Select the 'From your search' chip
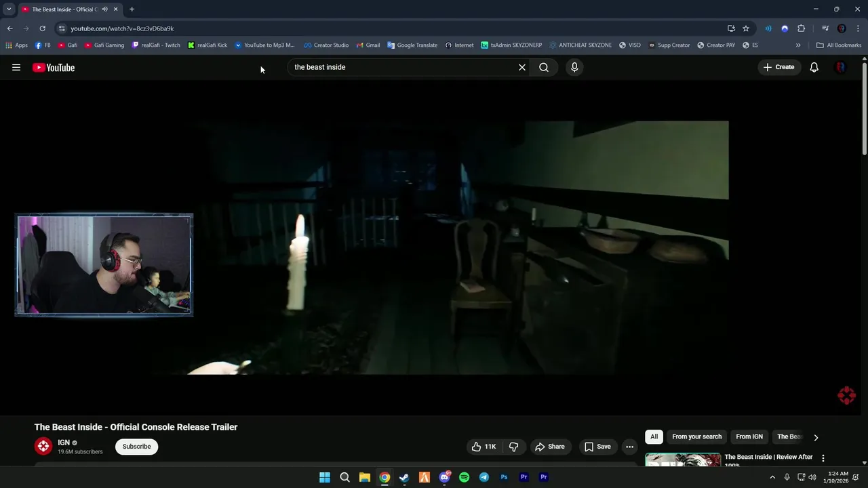Image resolution: width=868 pixels, height=488 pixels. 696,436
